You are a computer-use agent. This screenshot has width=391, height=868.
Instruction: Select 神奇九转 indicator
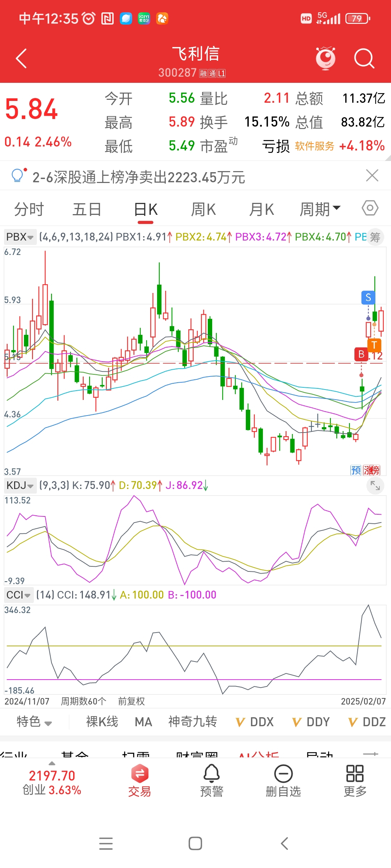coord(193,722)
